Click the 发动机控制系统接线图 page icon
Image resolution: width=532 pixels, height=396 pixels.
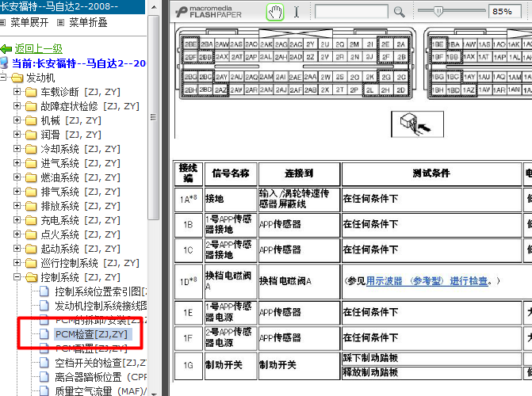(x=44, y=306)
